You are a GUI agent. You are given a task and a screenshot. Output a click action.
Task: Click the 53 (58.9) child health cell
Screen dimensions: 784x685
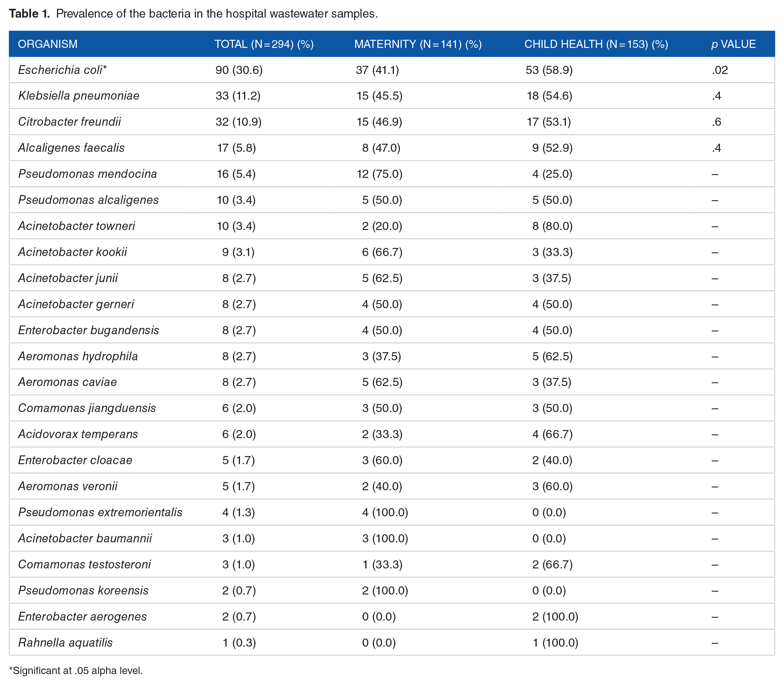click(x=549, y=70)
